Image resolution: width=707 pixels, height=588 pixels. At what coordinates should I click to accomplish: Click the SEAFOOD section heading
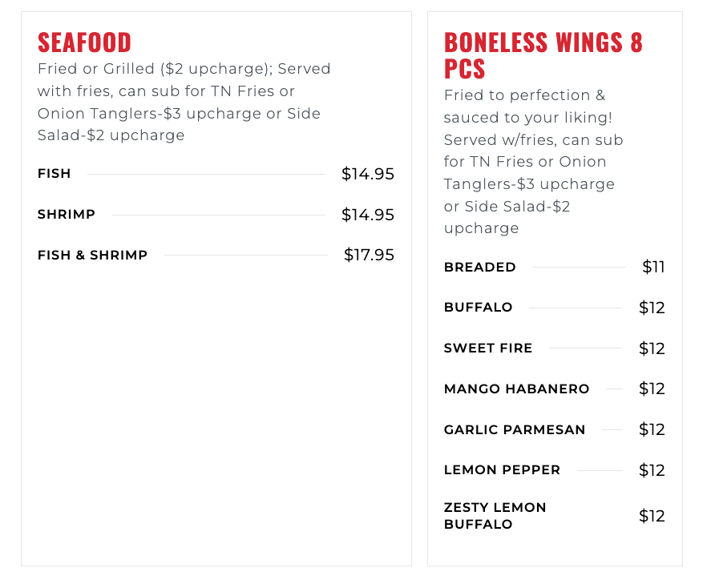coord(84,42)
